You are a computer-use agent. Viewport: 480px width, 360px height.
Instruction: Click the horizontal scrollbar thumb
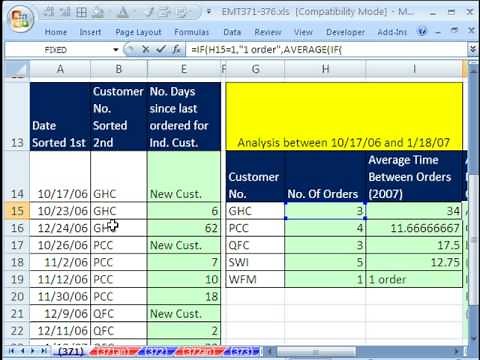click(x=317, y=351)
